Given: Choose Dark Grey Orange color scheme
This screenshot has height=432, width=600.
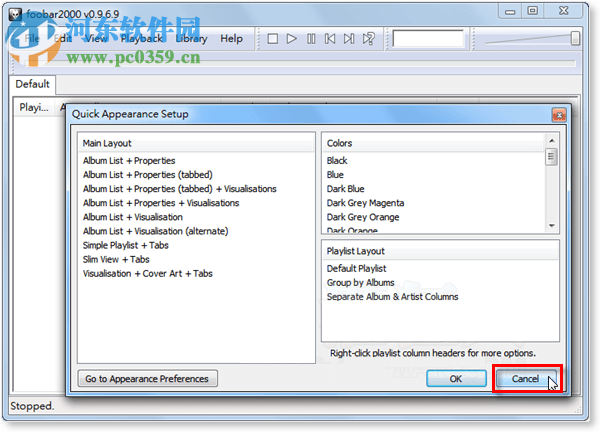Looking at the screenshot, I should (363, 217).
